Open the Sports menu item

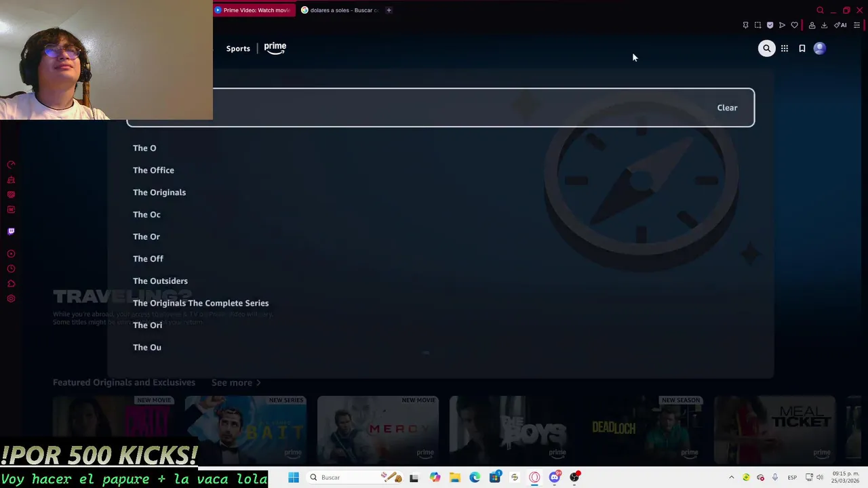[x=238, y=48]
